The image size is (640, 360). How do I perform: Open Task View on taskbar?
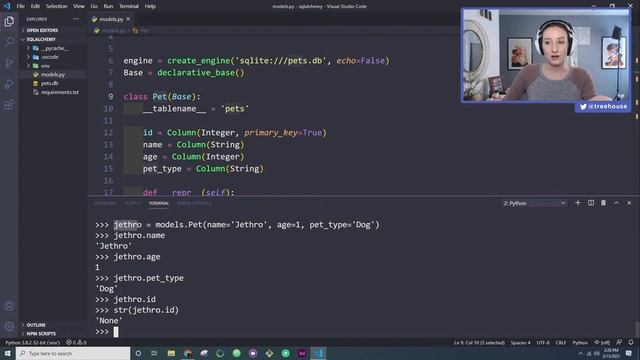[154, 353]
